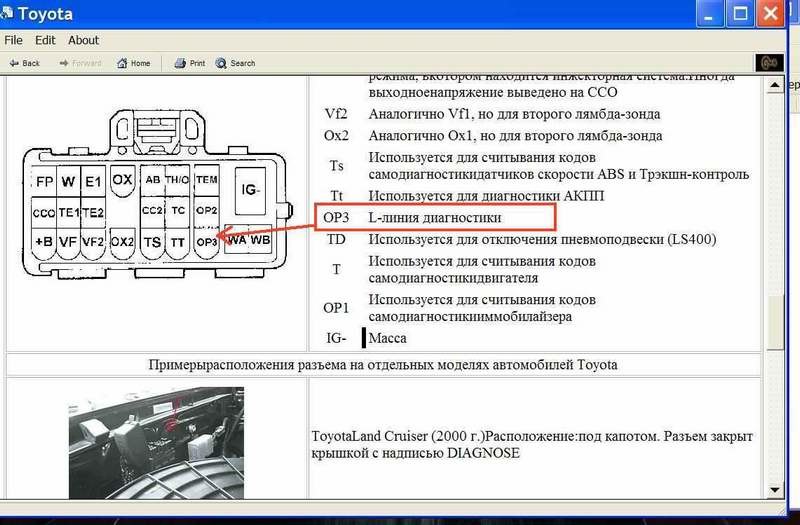Click the TS pin in connector diagram
The width and height of the screenshot is (800, 525).
(x=152, y=242)
